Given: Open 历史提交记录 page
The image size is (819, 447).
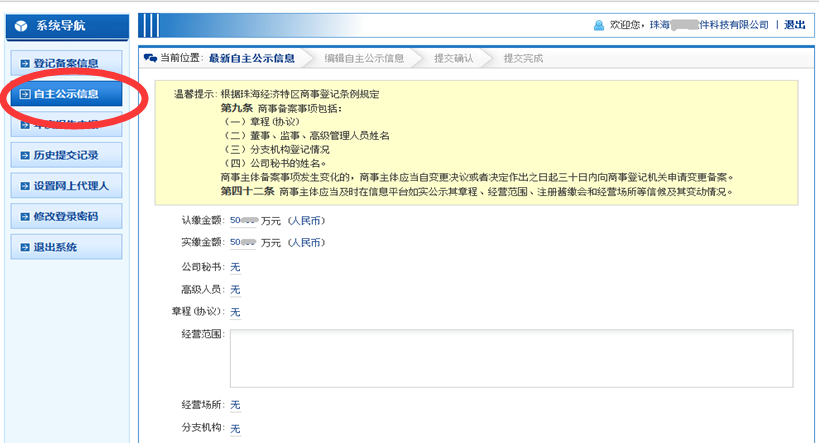Looking at the screenshot, I should point(66,155).
